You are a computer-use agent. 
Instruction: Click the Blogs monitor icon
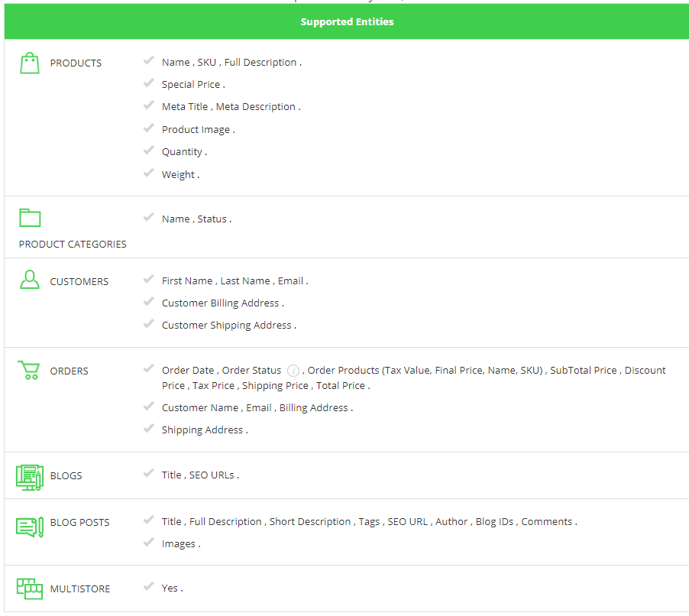(x=30, y=476)
